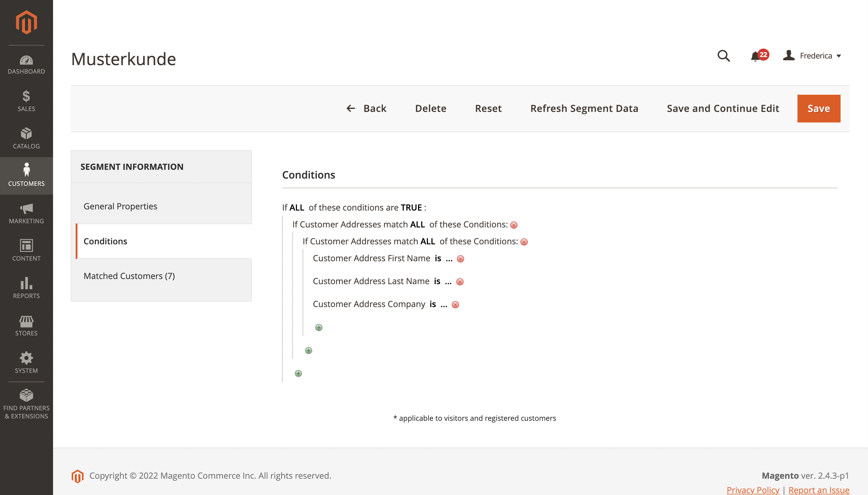This screenshot has width=868, height=495.
Task: Change the First Name 'is' operator
Action: (x=438, y=259)
